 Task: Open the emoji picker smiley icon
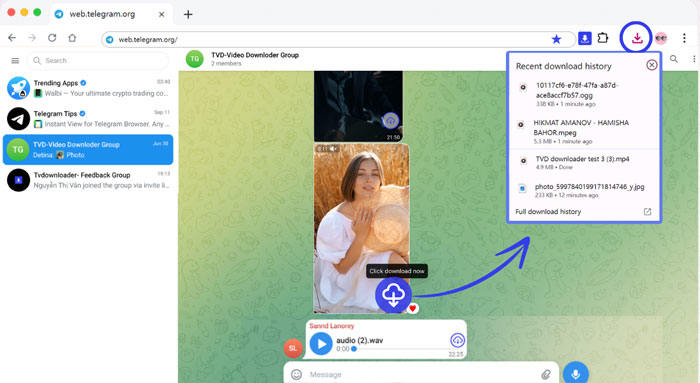click(296, 375)
